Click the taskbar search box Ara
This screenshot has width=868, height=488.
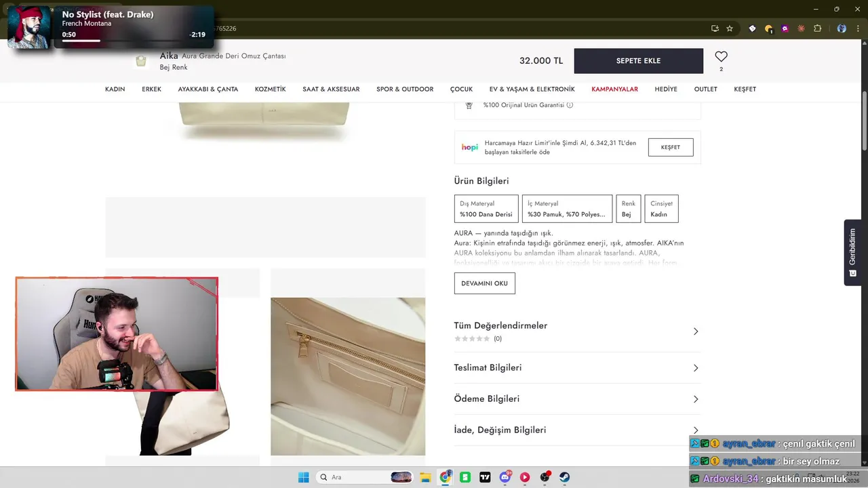point(366,477)
